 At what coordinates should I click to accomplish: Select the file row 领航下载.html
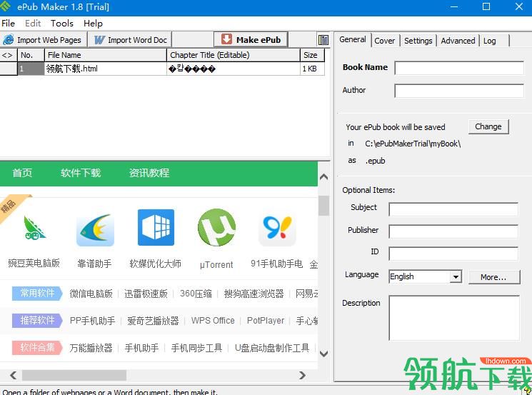point(162,69)
